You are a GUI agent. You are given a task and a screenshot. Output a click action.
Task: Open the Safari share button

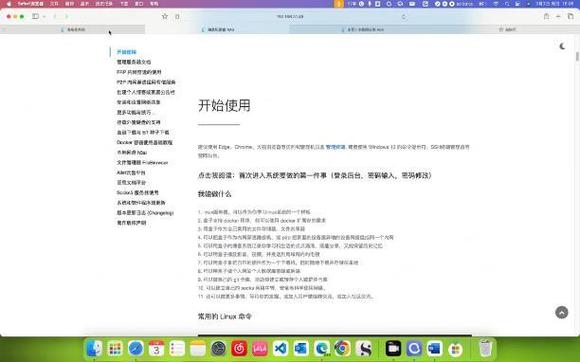[x=546, y=16]
